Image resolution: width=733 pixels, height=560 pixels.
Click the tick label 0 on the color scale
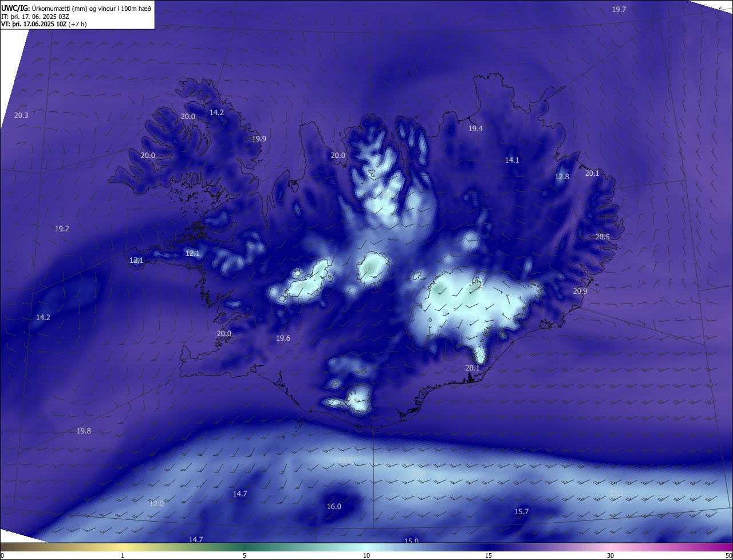click(x=2, y=555)
